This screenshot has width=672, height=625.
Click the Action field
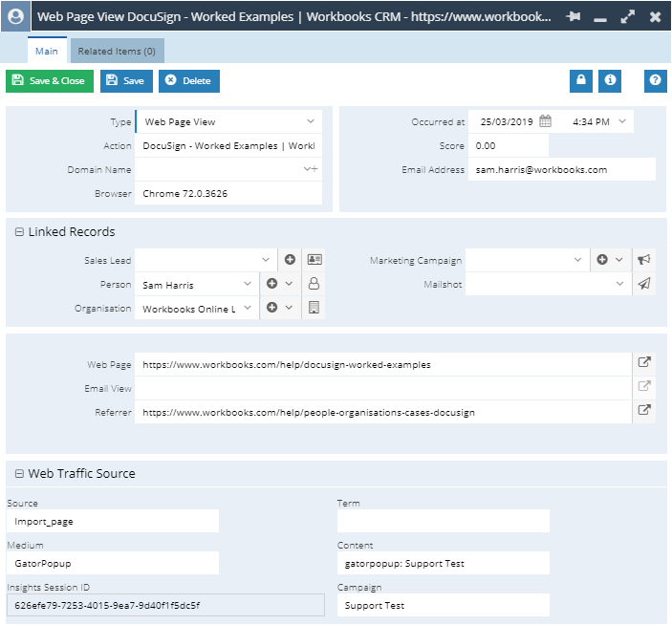228,145
